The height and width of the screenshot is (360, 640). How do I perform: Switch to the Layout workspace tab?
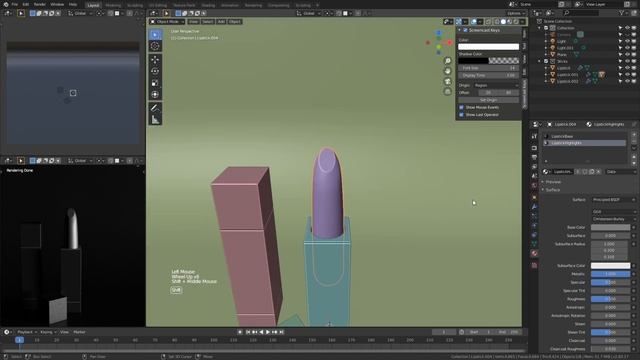point(93,5)
